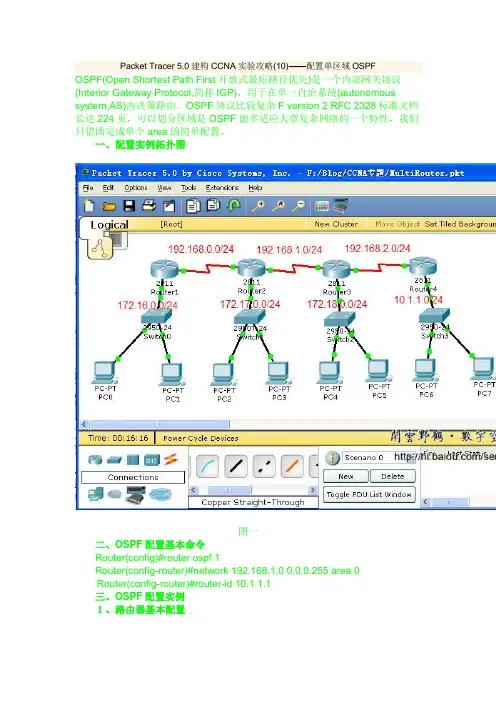Select the Router3 device icon
This screenshot has width=496, height=702.
point(337,269)
